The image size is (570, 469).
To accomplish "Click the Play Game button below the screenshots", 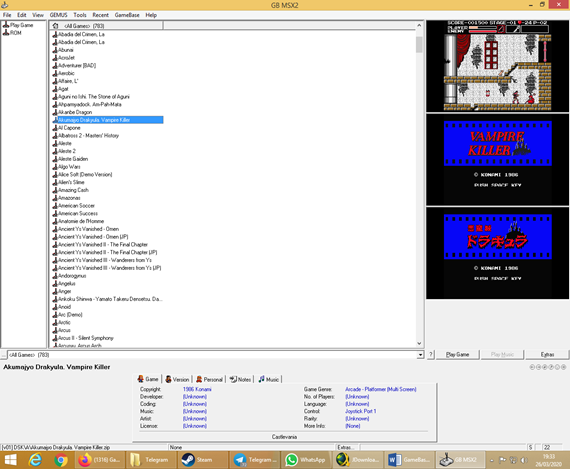I will click(x=457, y=354).
